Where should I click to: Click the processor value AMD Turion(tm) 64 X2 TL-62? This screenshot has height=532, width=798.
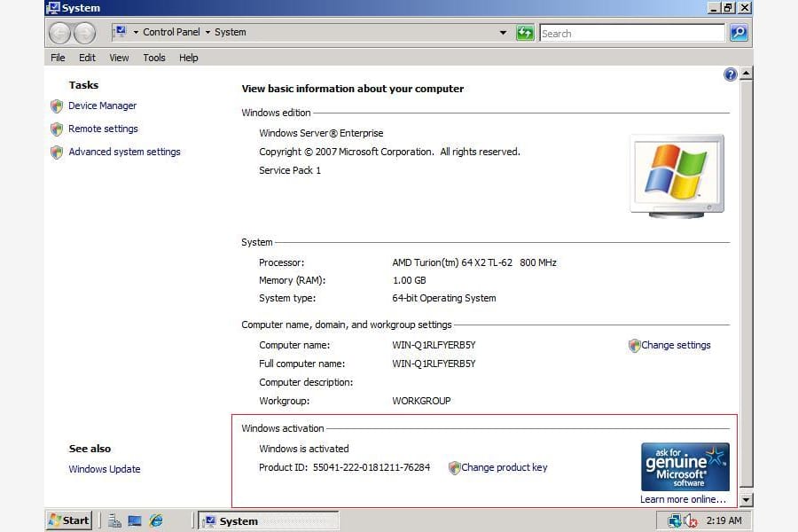click(452, 262)
